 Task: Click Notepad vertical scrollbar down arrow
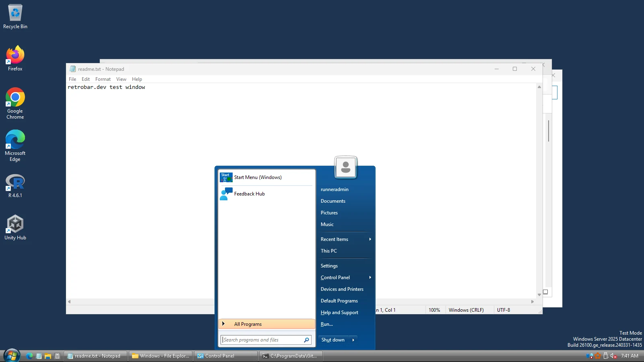coord(539,295)
